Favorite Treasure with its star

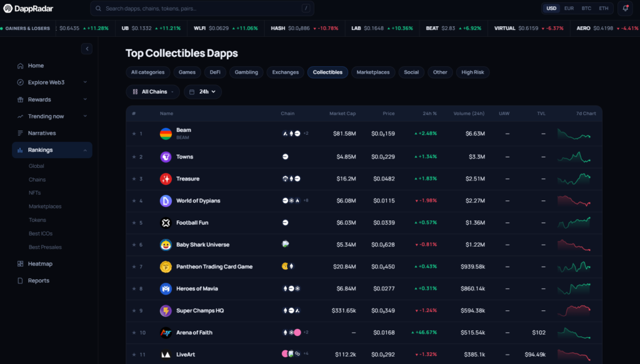click(x=134, y=179)
